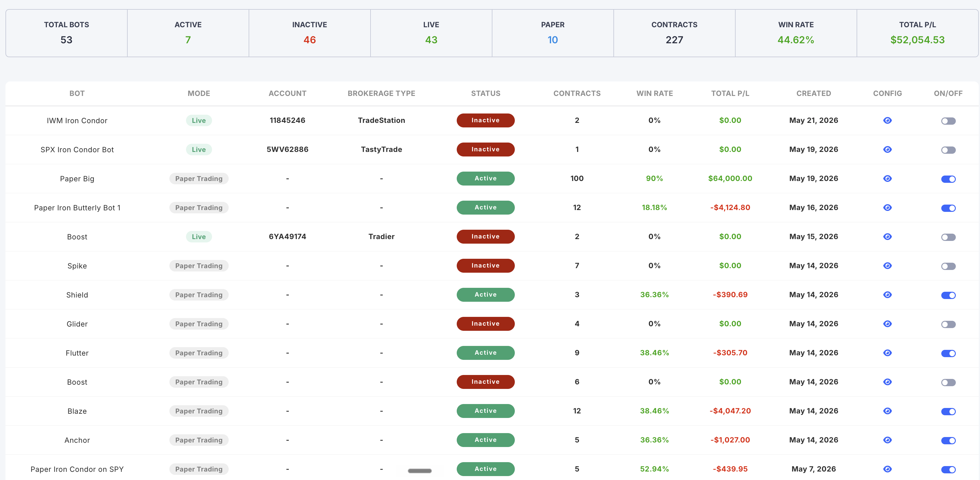Turn off the Paper Big bot
The image size is (980, 480).
pos(948,179)
